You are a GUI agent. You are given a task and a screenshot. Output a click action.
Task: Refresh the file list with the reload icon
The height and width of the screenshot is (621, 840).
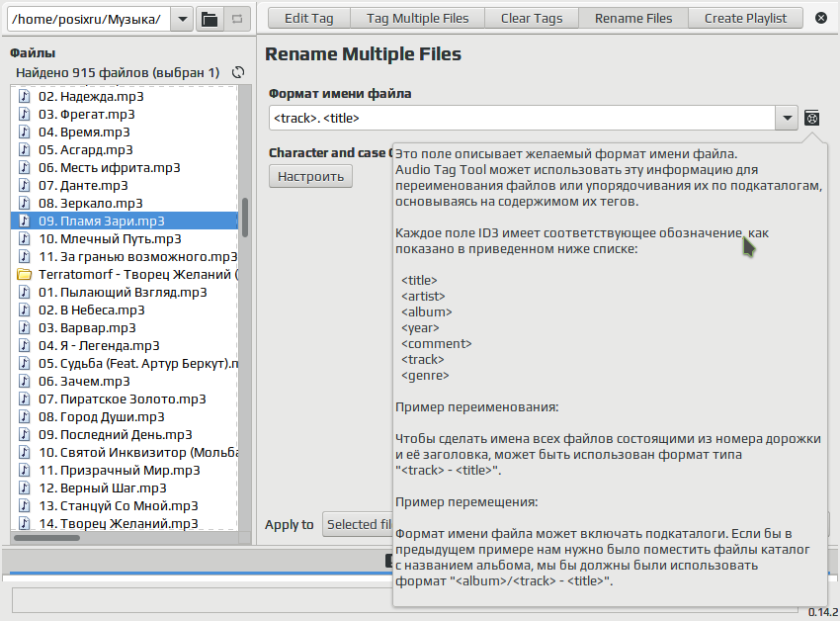coord(238,72)
